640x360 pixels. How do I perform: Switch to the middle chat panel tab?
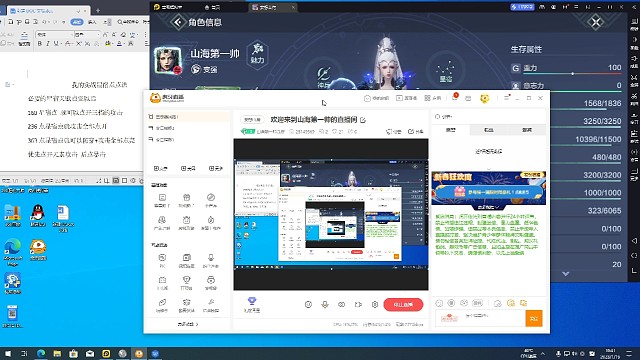coord(489,130)
